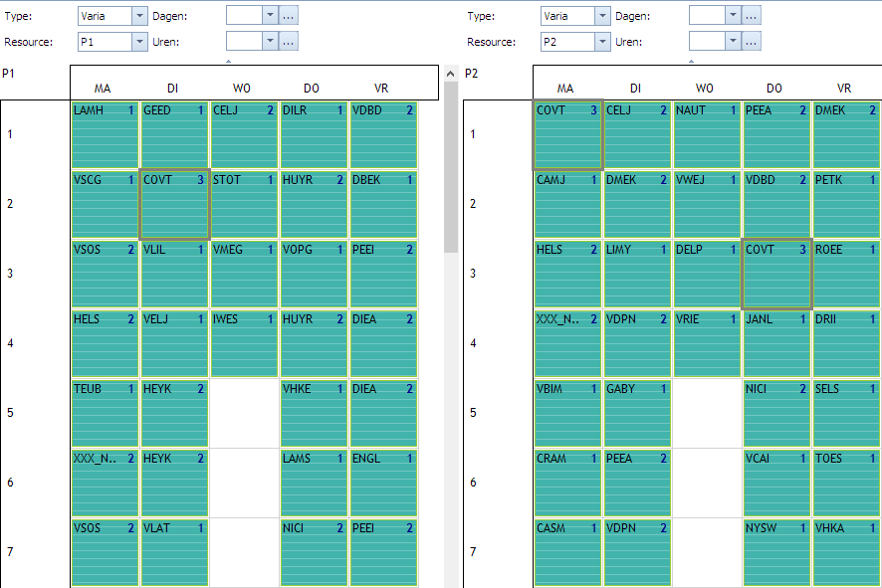Viewport: 882px width, 588px height.
Task: Select the STOT cell in the P1 timetable
Action: 244,205
